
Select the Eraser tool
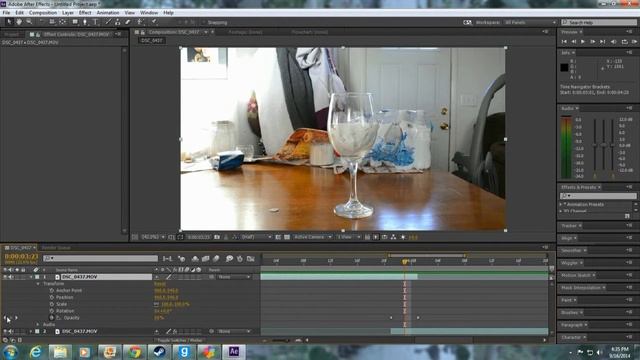pyautogui.click(x=128, y=22)
